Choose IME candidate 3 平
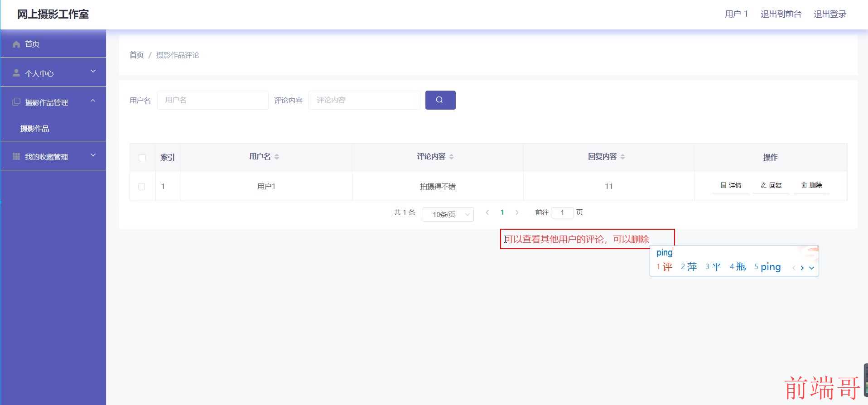The image size is (868, 405). point(713,267)
